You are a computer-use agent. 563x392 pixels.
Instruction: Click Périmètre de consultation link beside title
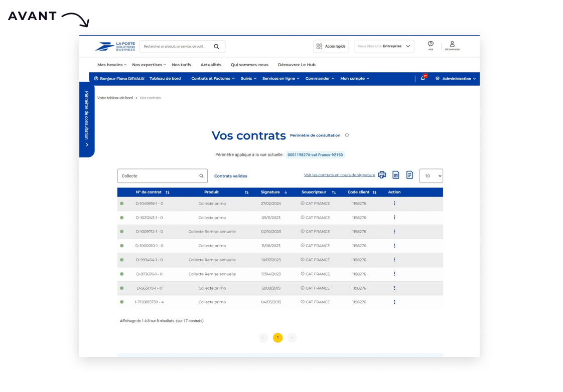[x=315, y=135]
